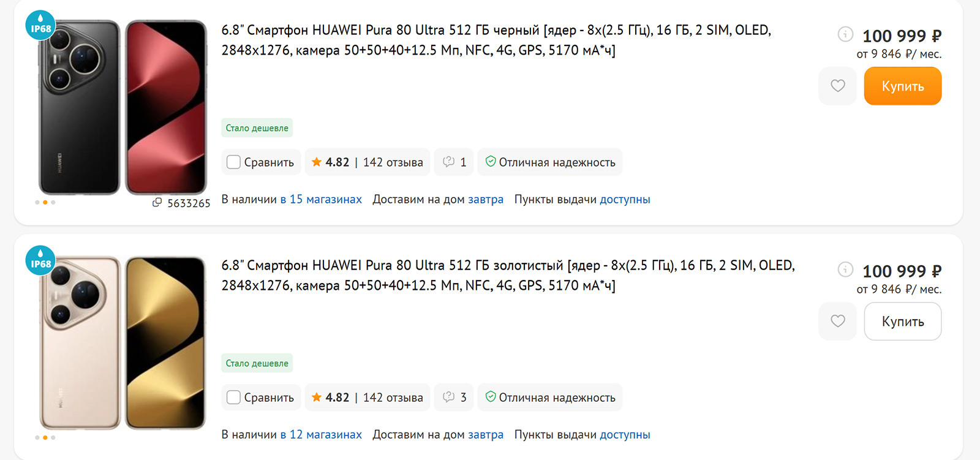Open questions icon for golden phone
Image resolution: width=980 pixels, height=460 pixels.
pyautogui.click(x=454, y=398)
